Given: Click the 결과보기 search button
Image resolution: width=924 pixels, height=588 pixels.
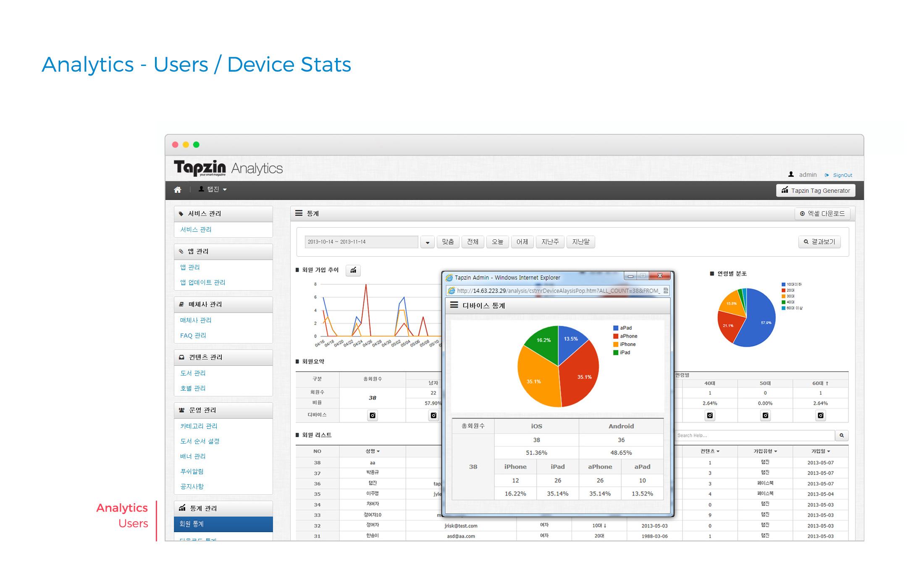Looking at the screenshot, I should coord(819,242).
